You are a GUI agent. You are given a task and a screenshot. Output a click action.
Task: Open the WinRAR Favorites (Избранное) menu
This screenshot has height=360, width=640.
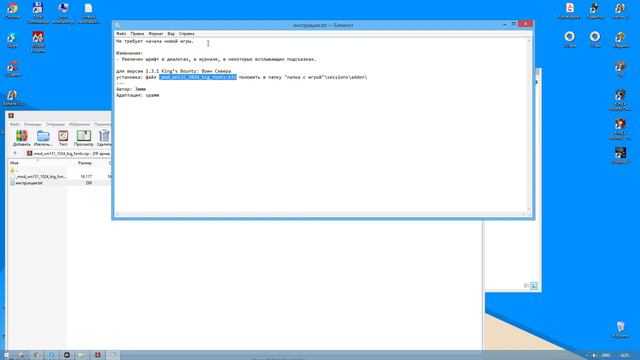click(79, 124)
